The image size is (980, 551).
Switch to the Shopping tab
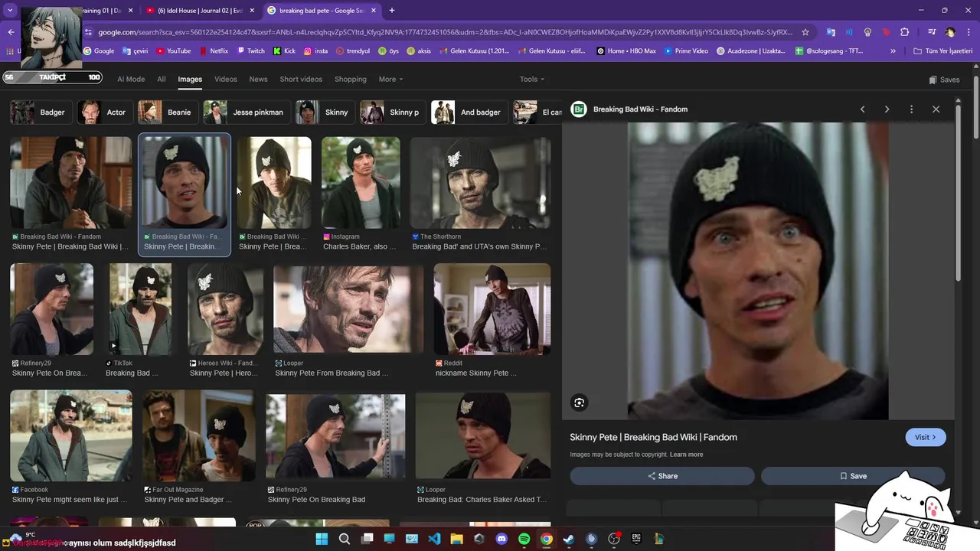click(x=351, y=79)
